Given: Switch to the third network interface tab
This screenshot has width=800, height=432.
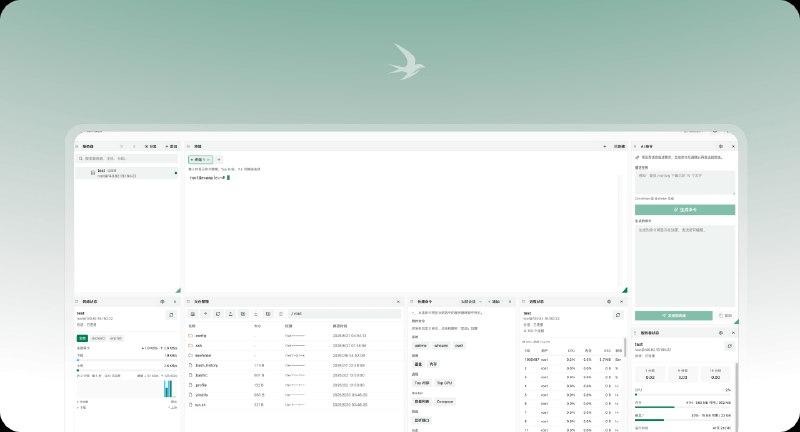Looking at the screenshot, I should pyautogui.click(x=116, y=338).
